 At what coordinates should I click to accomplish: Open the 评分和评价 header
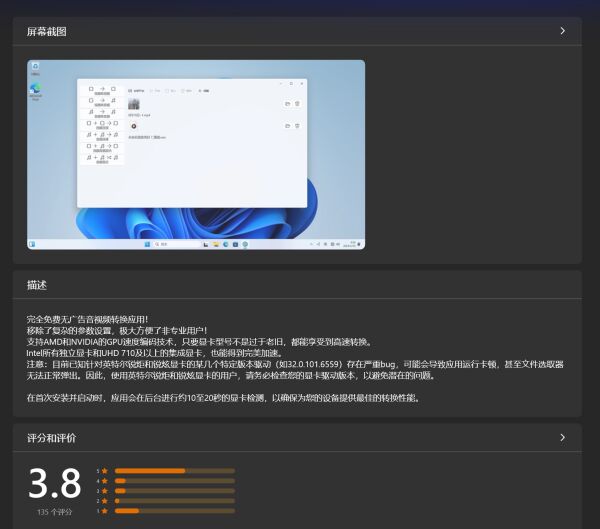297,438
